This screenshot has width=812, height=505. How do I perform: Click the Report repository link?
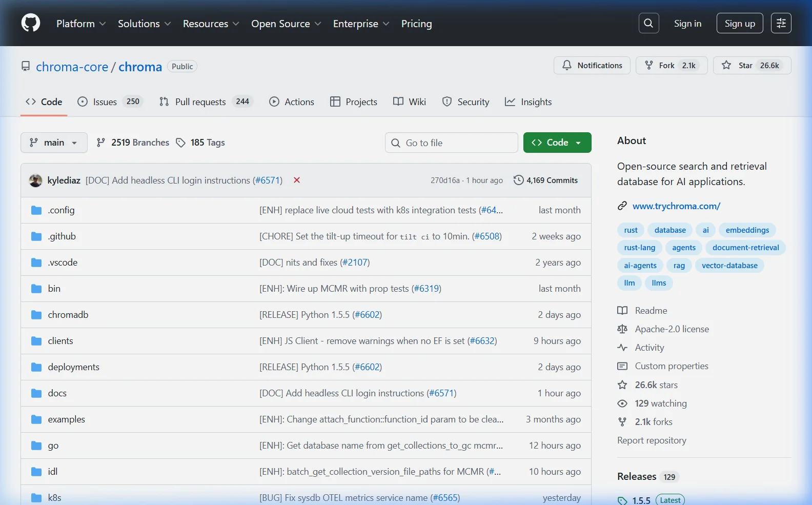click(x=652, y=440)
